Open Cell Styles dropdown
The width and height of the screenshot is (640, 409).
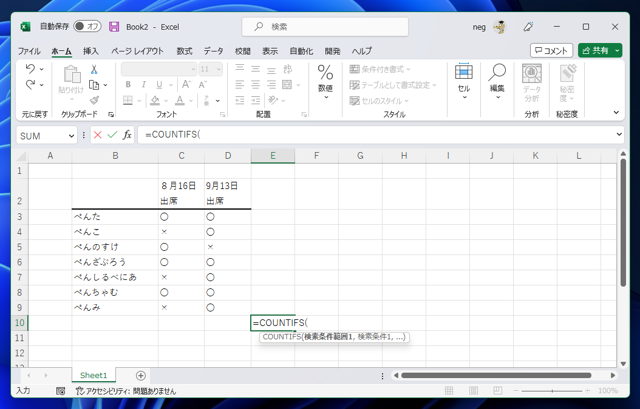(379, 100)
